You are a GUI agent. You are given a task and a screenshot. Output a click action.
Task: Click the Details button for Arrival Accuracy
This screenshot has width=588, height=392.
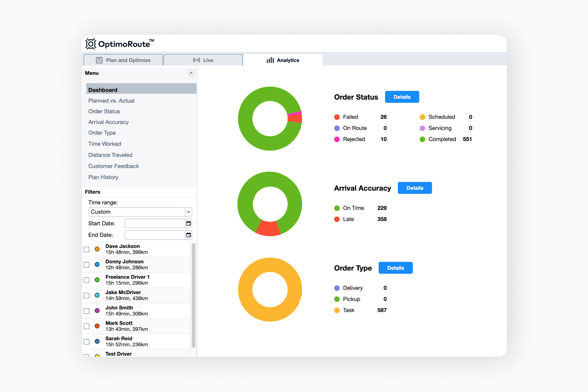(414, 188)
